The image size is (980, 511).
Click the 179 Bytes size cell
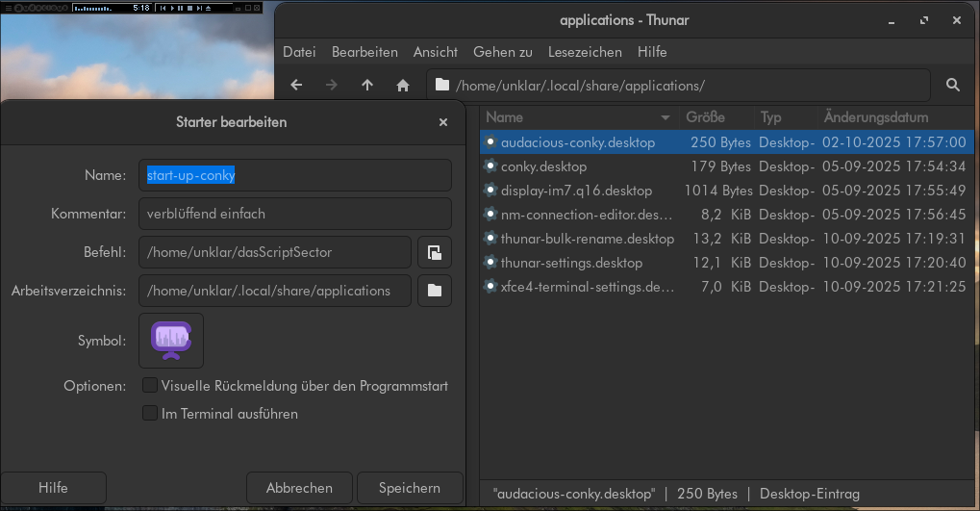[x=721, y=166]
